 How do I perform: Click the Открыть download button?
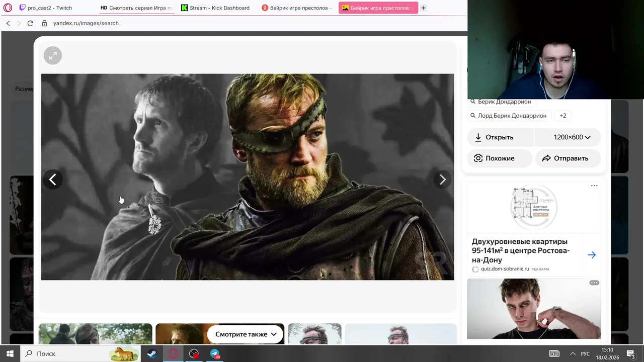(501, 137)
